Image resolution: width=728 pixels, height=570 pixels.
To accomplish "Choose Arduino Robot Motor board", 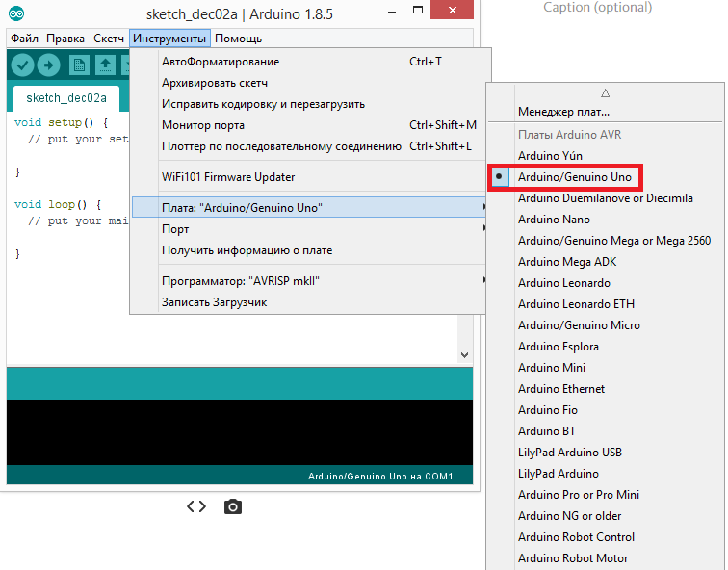I will pos(606,558).
